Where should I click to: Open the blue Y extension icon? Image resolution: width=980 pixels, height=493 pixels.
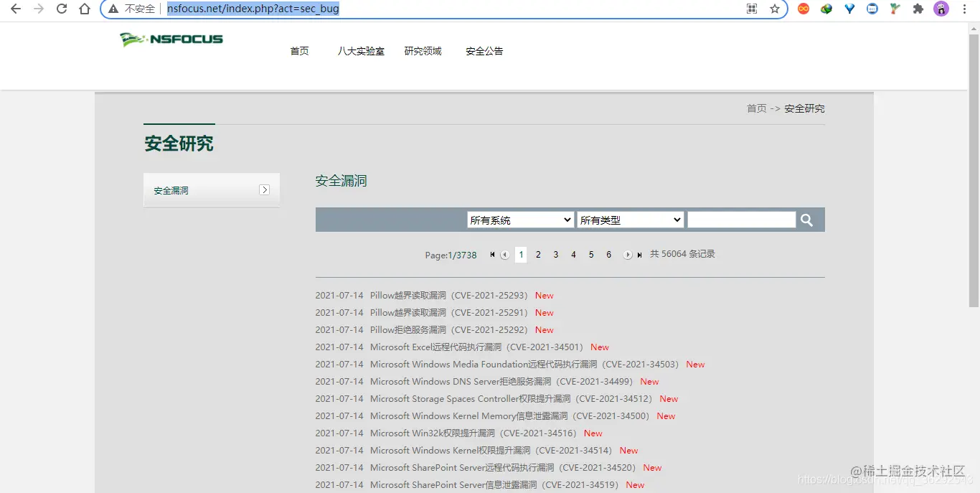point(849,9)
